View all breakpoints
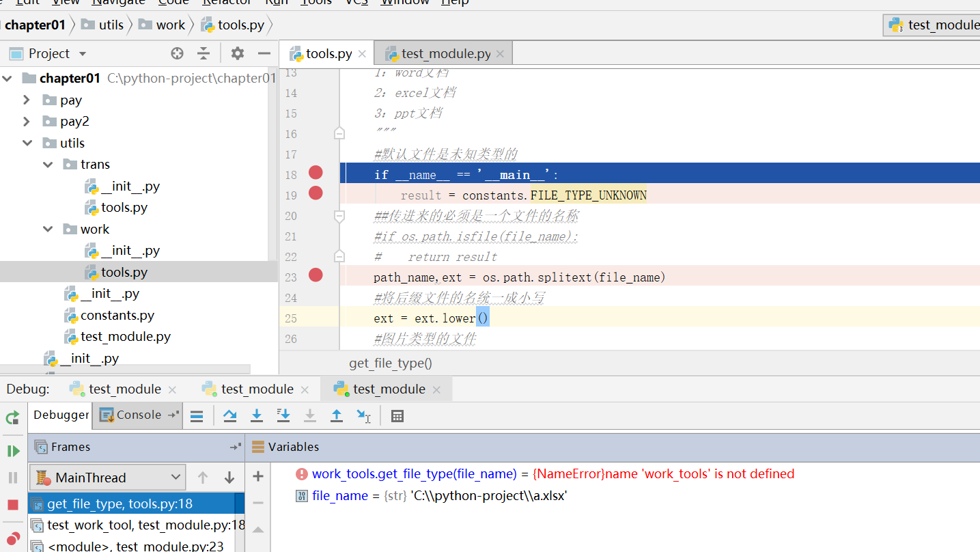980x552 pixels. coord(12,538)
